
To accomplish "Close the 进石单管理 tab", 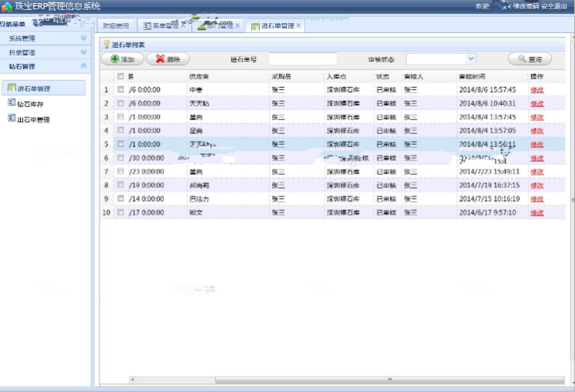I will point(298,25).
